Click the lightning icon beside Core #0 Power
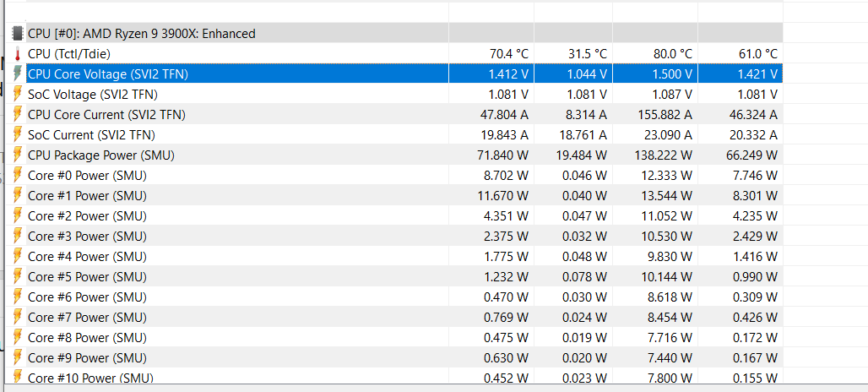The width and height of the screenshot is (868, 392). (x=18, y=176)
